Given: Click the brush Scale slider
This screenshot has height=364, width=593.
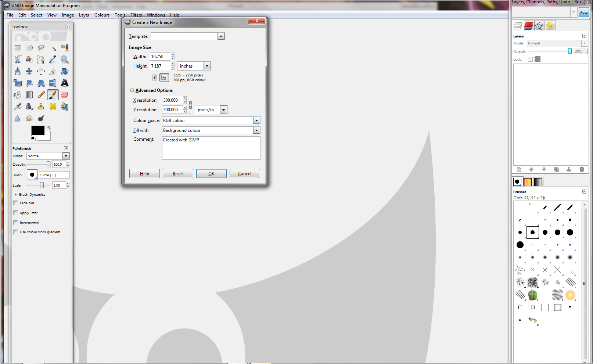Looking at the screenshot, I should click(39, 185).
